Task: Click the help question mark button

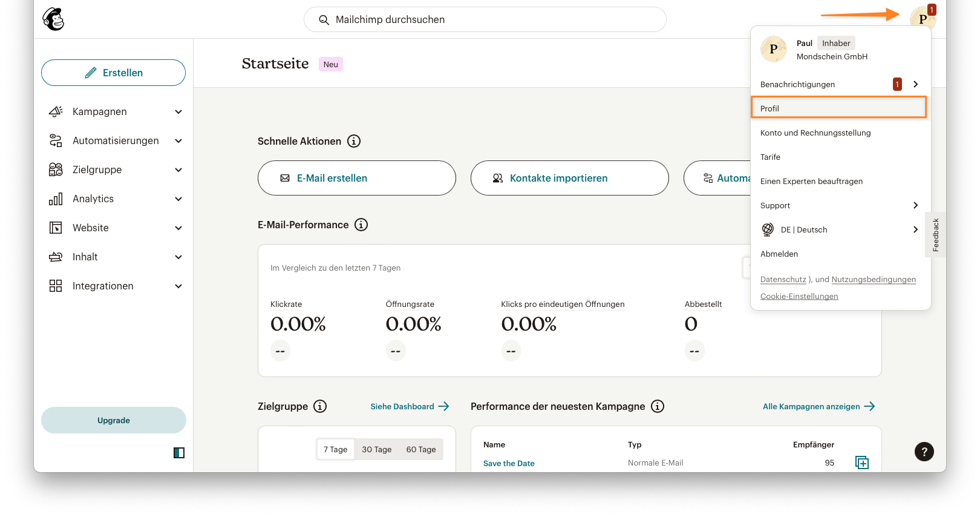Action: [924, 451]
